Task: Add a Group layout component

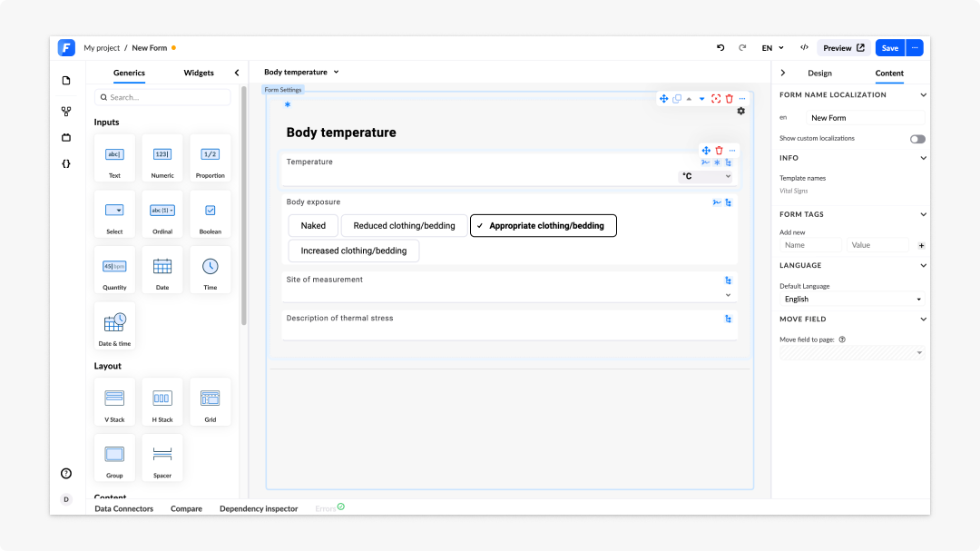Action: coord(114,458)
